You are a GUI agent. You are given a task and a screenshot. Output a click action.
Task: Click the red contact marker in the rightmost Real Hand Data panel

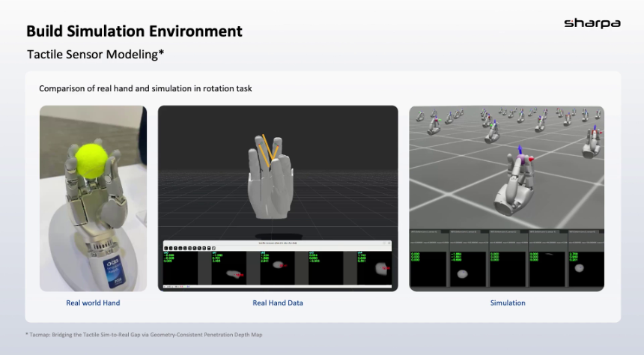pos(387,268)
